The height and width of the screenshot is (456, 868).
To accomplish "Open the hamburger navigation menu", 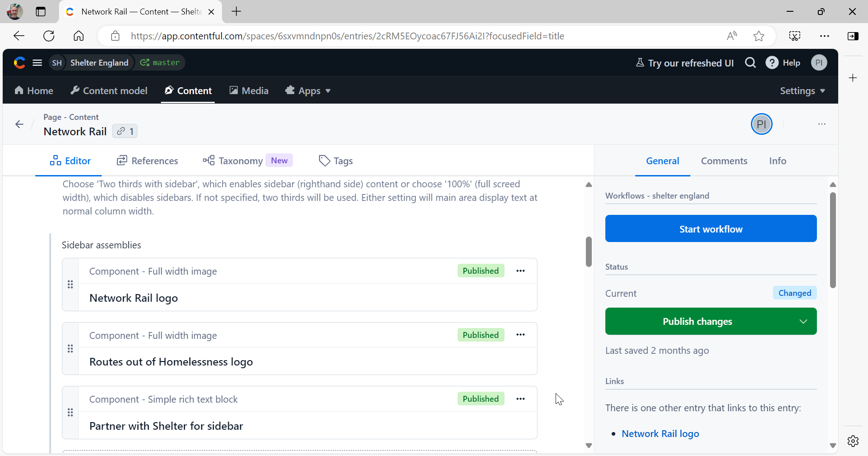I will pyautogui.click(x=38, y=63).
